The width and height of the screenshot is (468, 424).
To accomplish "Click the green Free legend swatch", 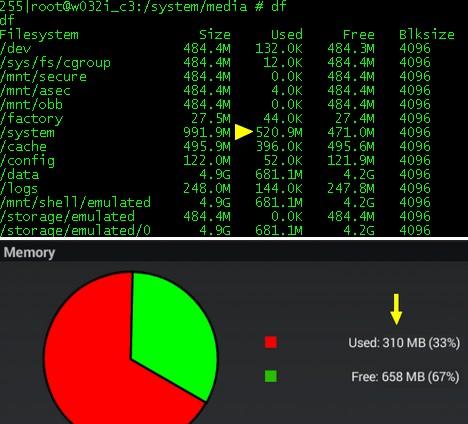I will point(271,376).
